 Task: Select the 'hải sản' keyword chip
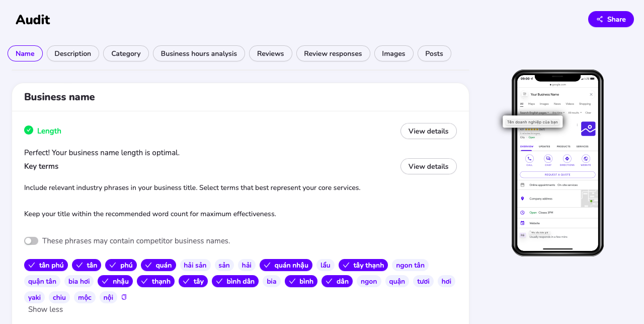[195, 265]
